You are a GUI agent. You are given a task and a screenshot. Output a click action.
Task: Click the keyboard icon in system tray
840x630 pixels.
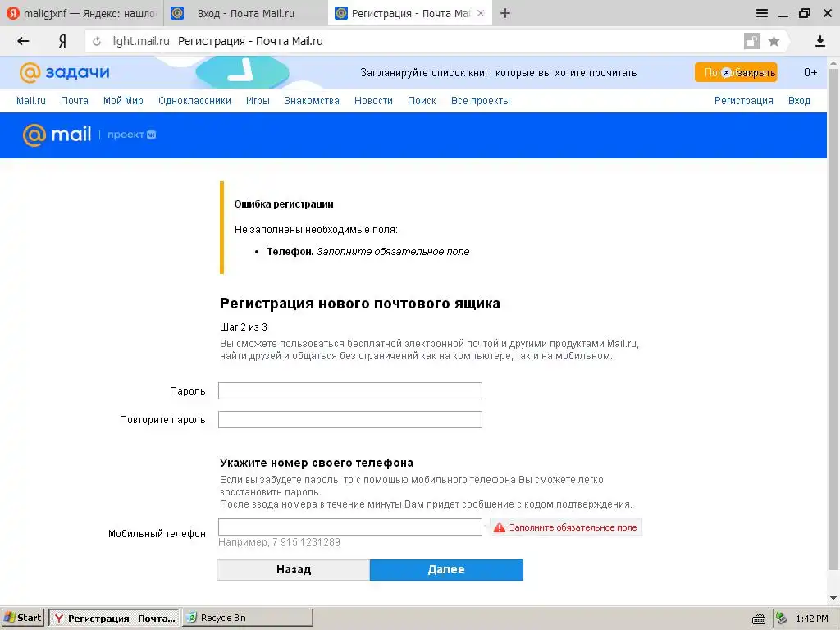[759, 619]
